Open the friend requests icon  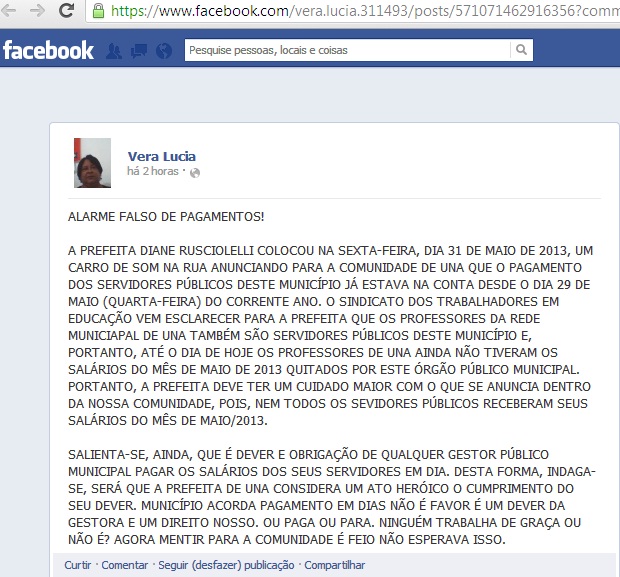(x=114, y=51)
